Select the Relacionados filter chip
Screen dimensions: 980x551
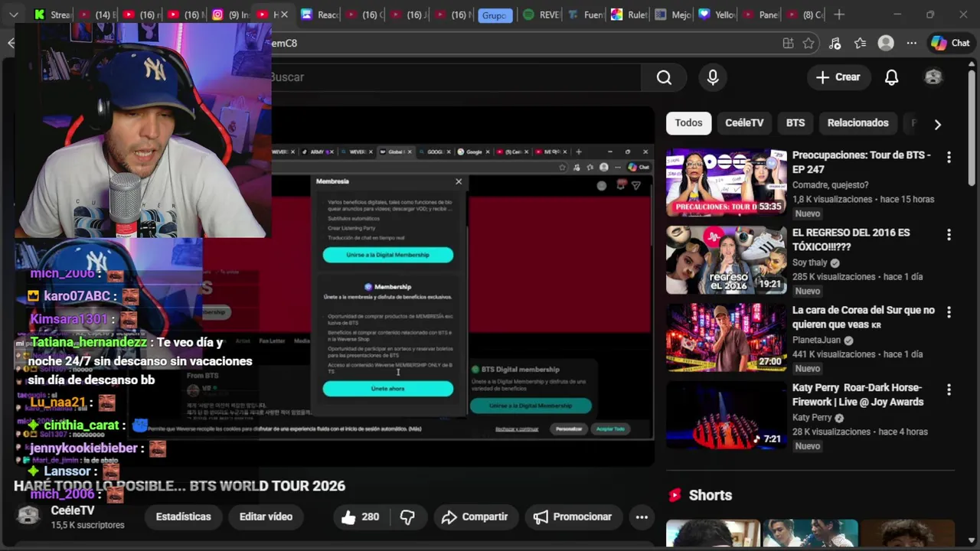tap(857, 123)
